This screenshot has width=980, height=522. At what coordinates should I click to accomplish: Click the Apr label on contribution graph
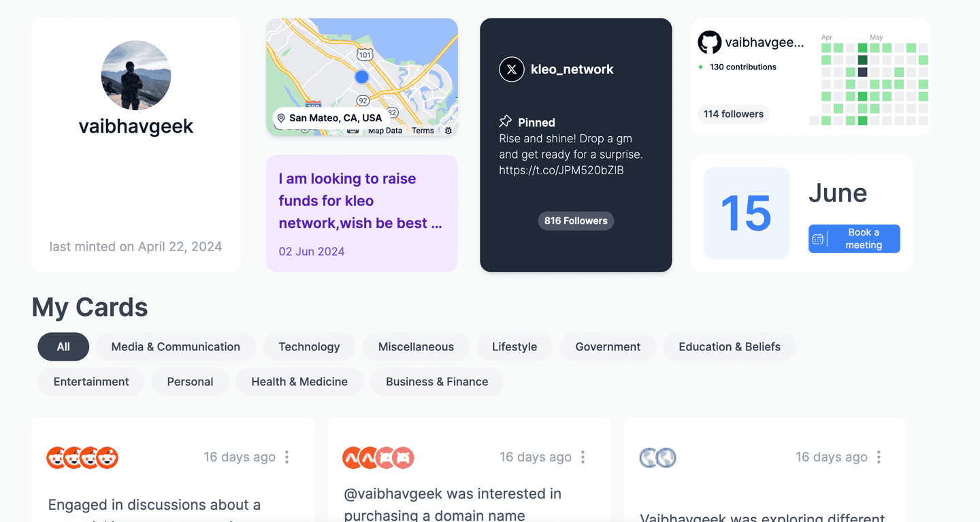point(827,37)
